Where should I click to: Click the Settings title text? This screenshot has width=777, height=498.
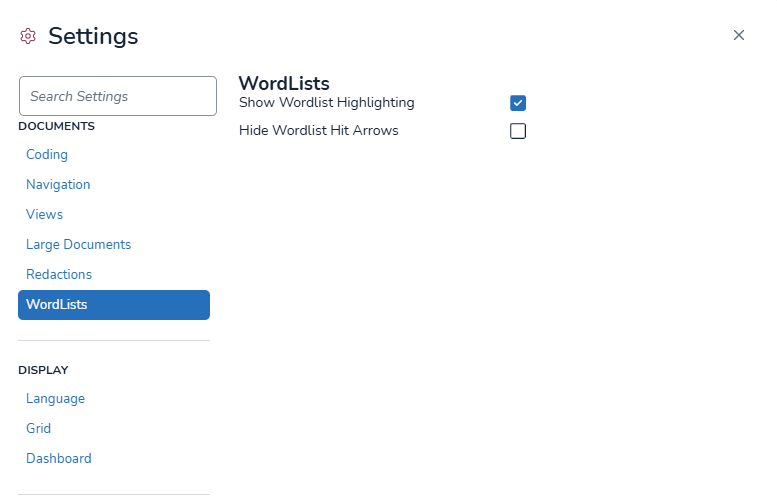(x=93, y=37)
